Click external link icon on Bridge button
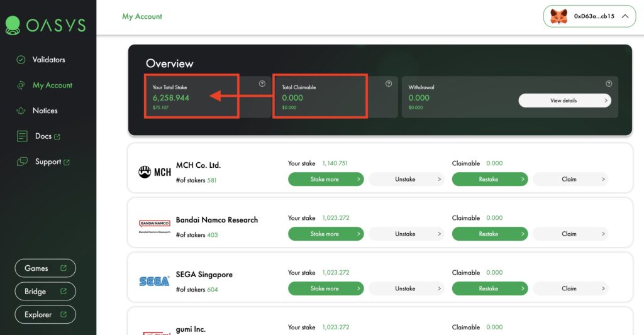The image size is (644, 335). 64,291
